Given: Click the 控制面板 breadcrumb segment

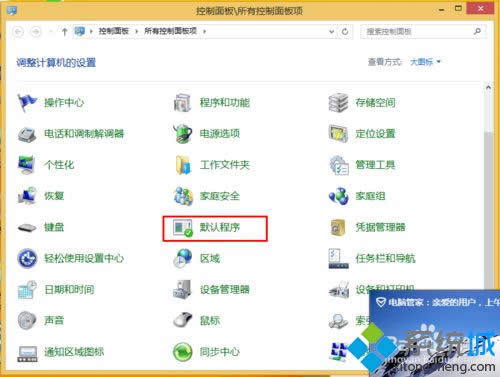Looking at the screenshot, I should click(x=114, y=31).
